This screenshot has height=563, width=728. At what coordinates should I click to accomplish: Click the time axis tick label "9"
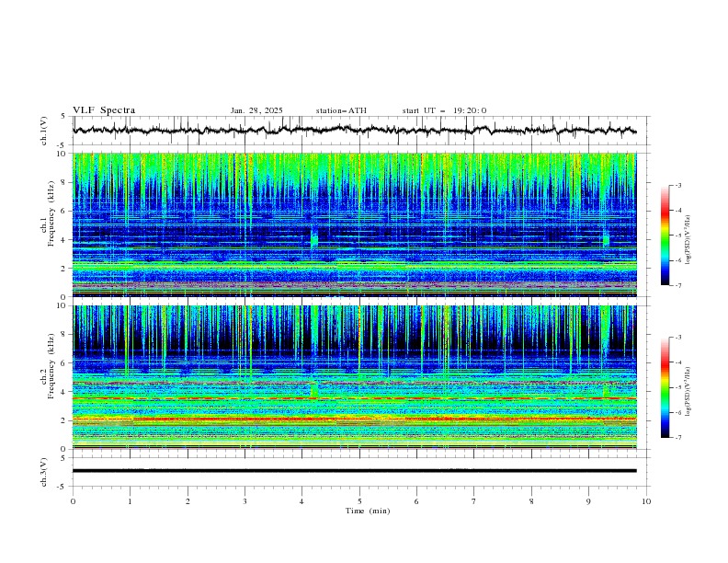(x=588, y=501)
